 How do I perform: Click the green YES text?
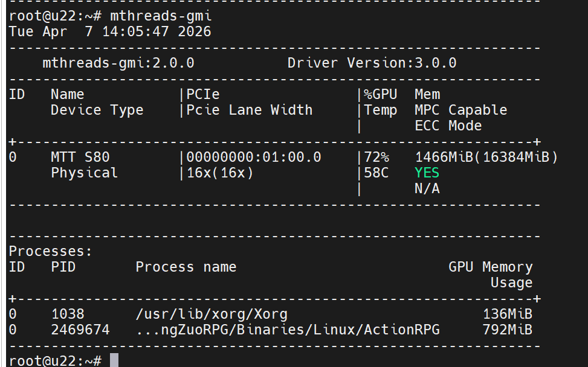pos(427,173)
